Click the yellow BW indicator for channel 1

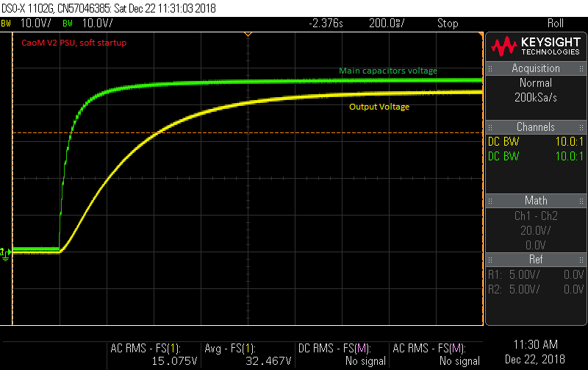(6, 24)
